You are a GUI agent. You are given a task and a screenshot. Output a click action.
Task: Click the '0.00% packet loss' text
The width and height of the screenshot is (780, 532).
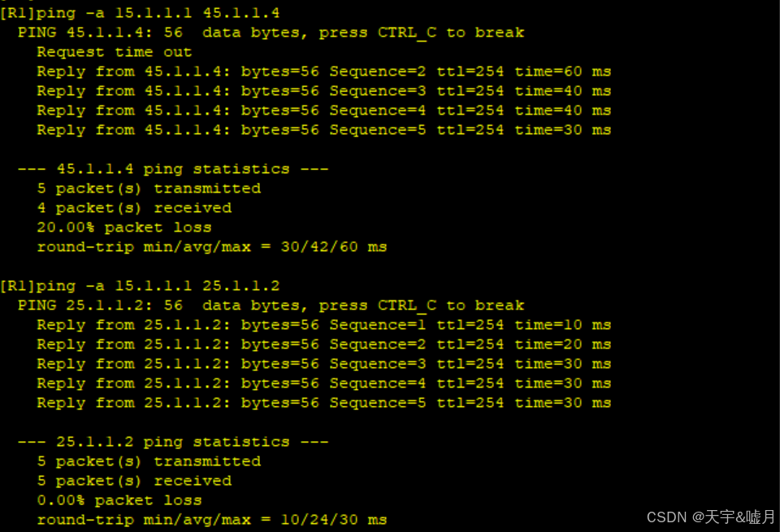click(119, 500)
